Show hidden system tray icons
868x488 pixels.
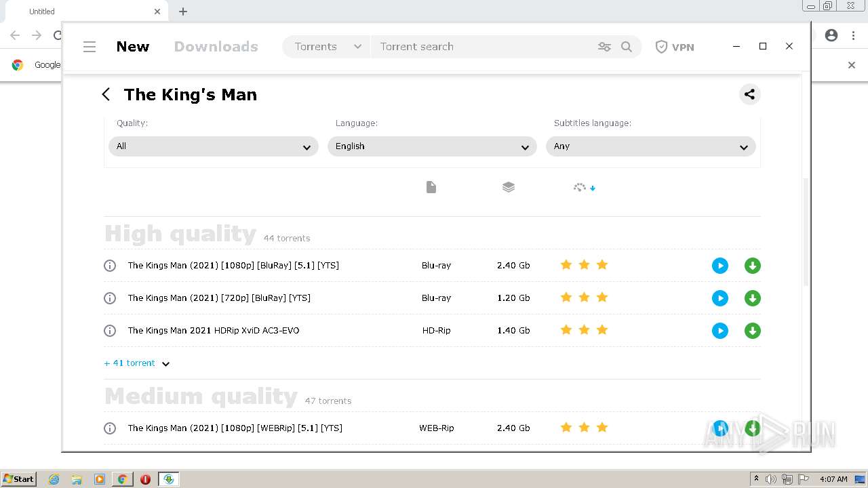[756, 479]
